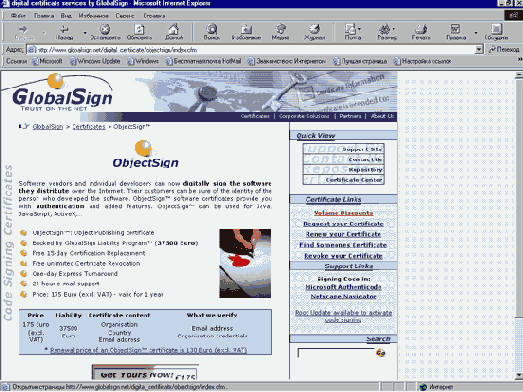Open the Search (Поиск) toolbar icon
The image size is (523, 392).
click(x=212, y=32)
